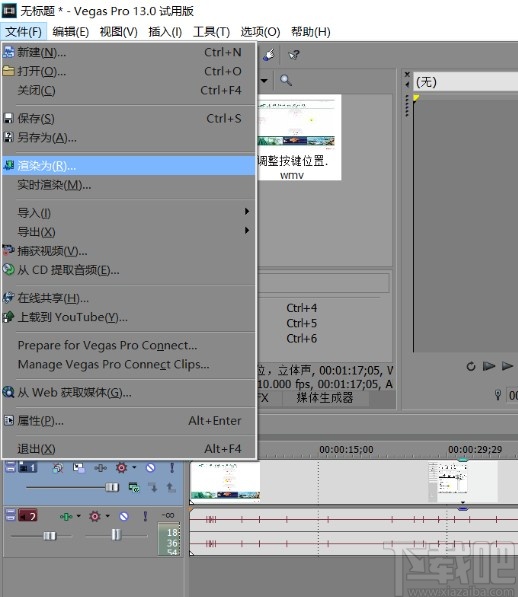Click 保存(S) to save the project
The image size is (518, 597).
pos(129,118)
